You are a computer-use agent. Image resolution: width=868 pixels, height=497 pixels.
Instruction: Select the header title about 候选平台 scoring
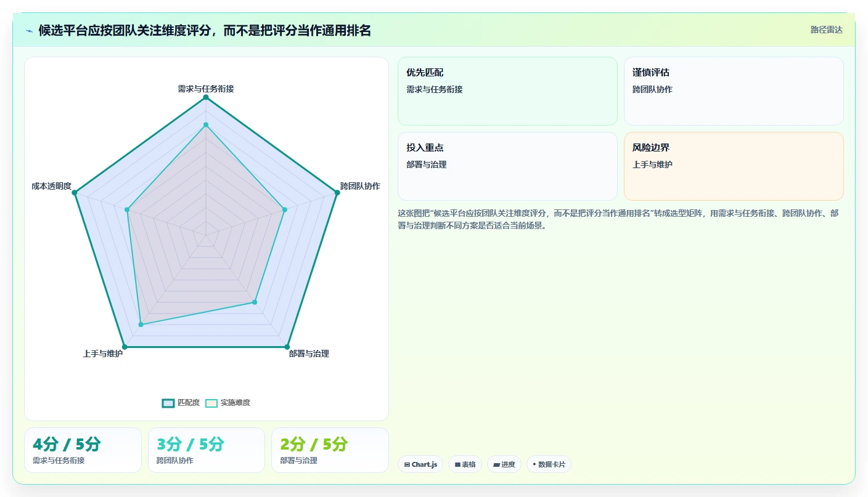point(205,30)
